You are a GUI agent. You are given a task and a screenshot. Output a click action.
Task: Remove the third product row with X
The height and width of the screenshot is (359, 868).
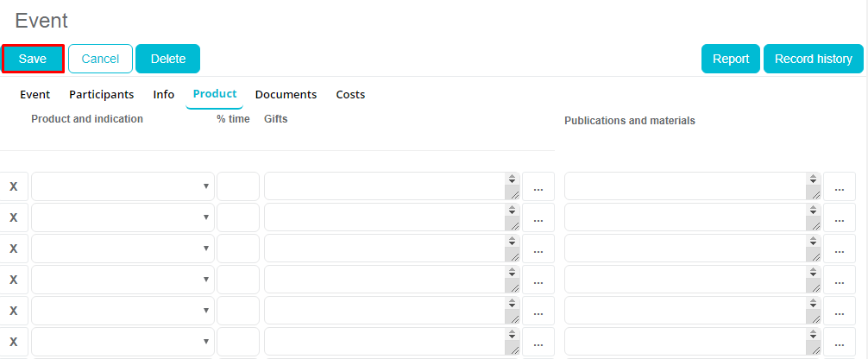tap(13, 249)
